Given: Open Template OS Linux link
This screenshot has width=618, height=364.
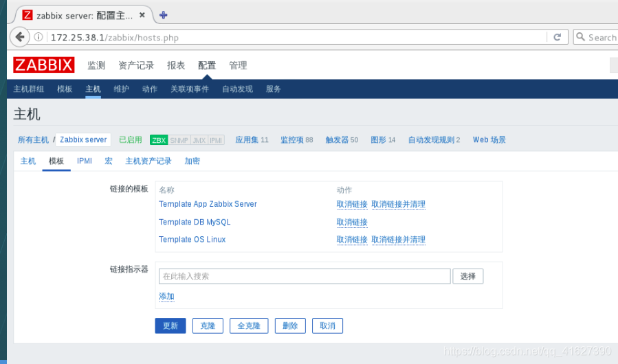Looking at the screenshot, I should click(x=192, y=240).
